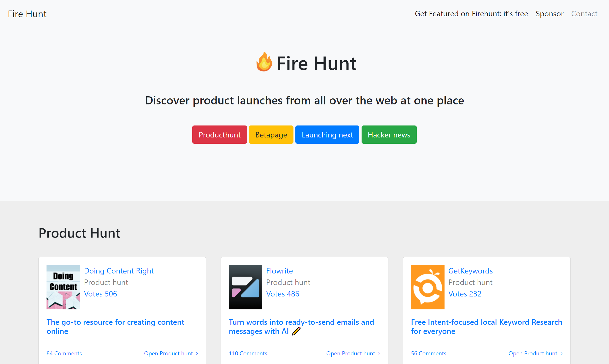The width and height of the screenshot is (609, 364).
Task: Open the Sponsor nav link
Action: point(550,14)
